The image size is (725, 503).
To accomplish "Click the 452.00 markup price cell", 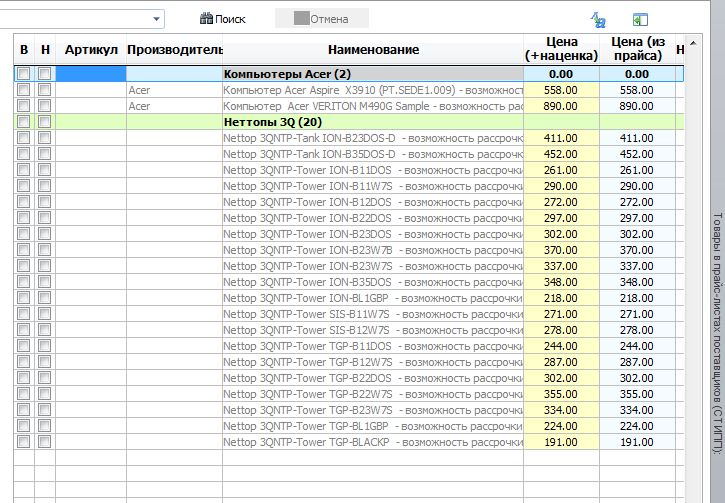I will [x=561, y=154].
